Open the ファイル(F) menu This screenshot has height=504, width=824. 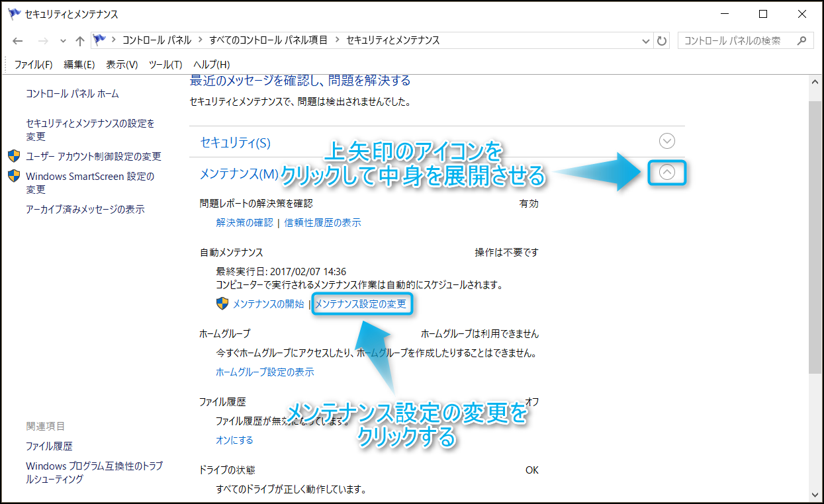[33, 64]
